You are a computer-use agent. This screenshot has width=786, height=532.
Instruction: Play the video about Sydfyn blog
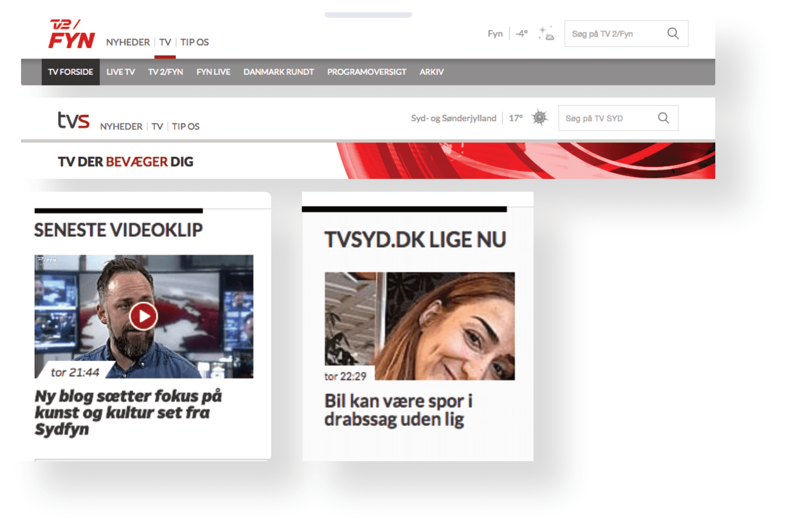143,316
